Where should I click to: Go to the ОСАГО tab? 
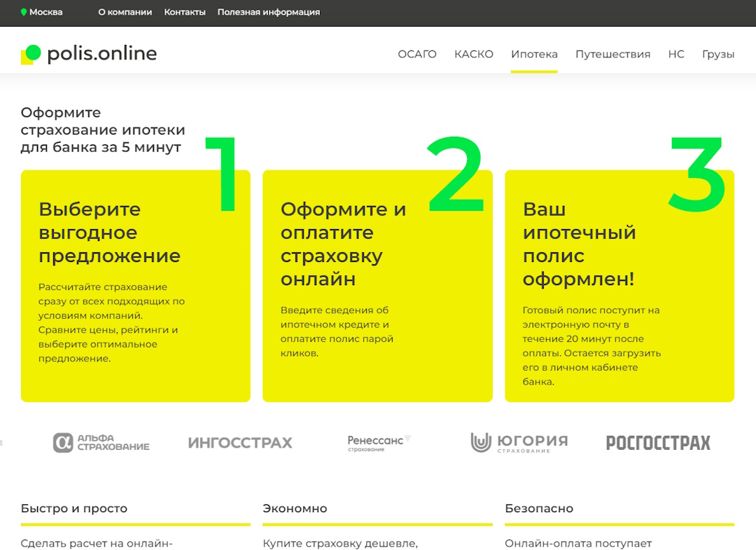417,54
